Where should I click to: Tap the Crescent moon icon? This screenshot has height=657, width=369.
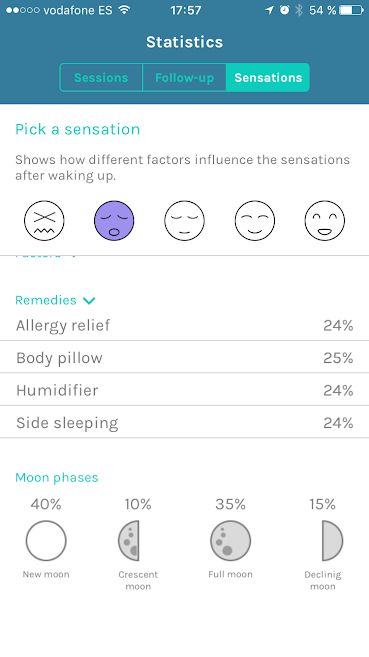(129, 541)
